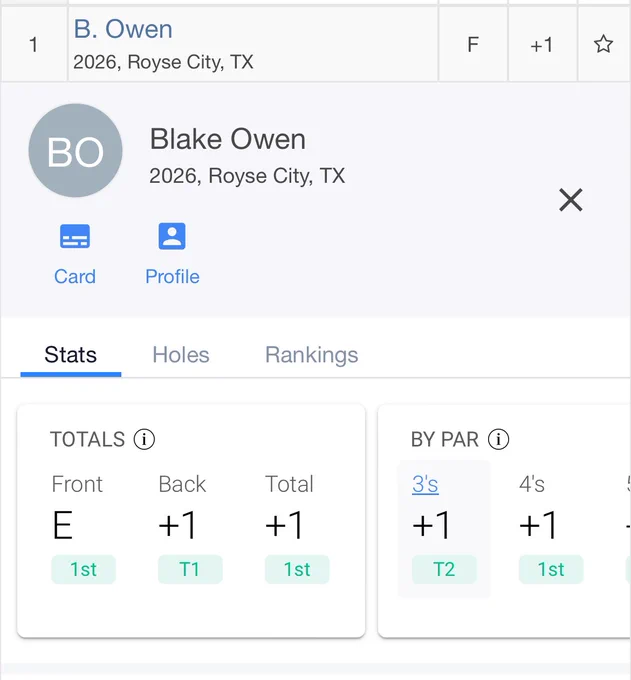Screen dimensions: 631x680
Task: Select the Stats tab
Action: (x=71, y=355)
